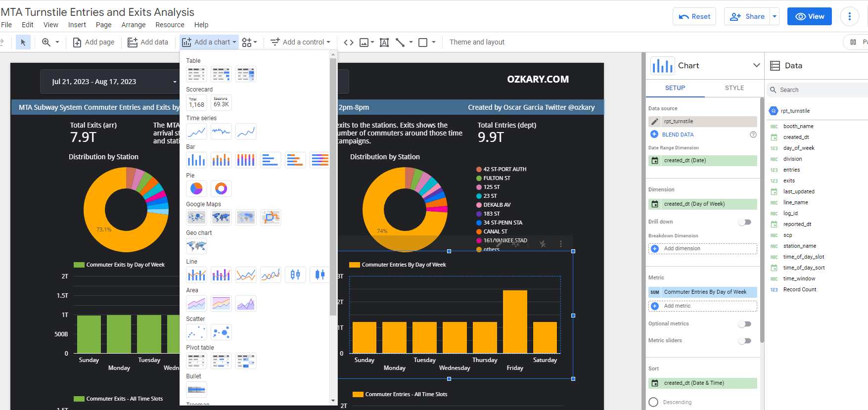Open the Arrange menu
868x410 pixels.
(134, 25)
